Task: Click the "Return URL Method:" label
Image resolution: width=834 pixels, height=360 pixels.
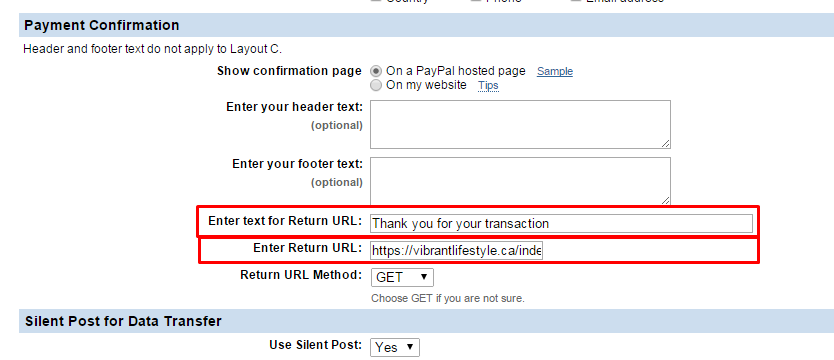Action: point(302,275)
